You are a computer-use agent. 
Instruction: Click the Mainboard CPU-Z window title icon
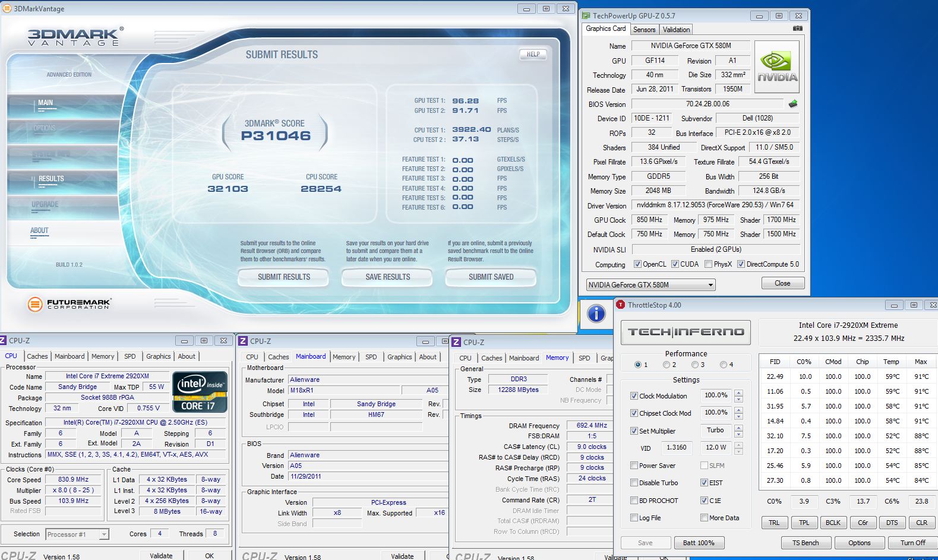point(243,341)
